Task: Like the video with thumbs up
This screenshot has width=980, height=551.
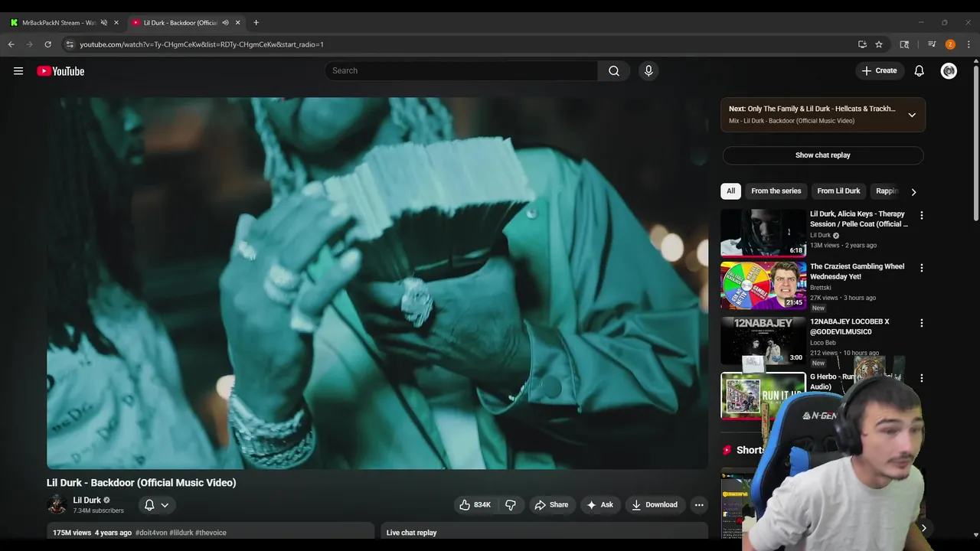Action: (x=475, y=505)
